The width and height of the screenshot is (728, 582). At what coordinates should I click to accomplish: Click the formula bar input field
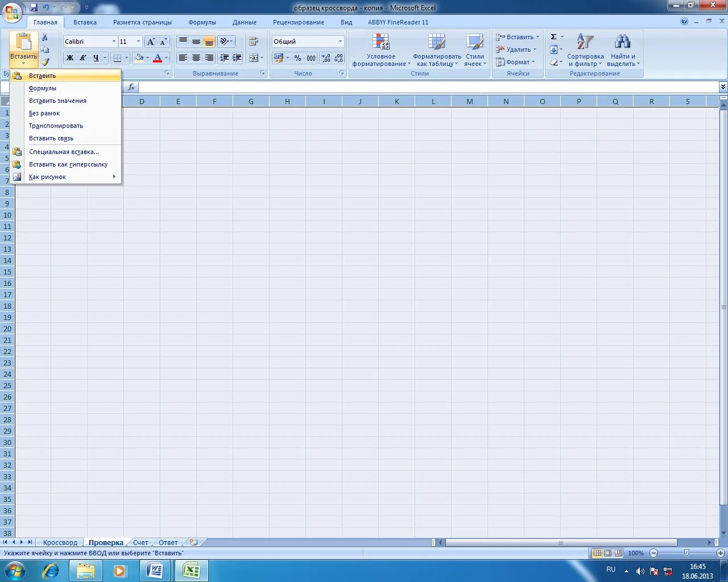click(x=429, y=87)
